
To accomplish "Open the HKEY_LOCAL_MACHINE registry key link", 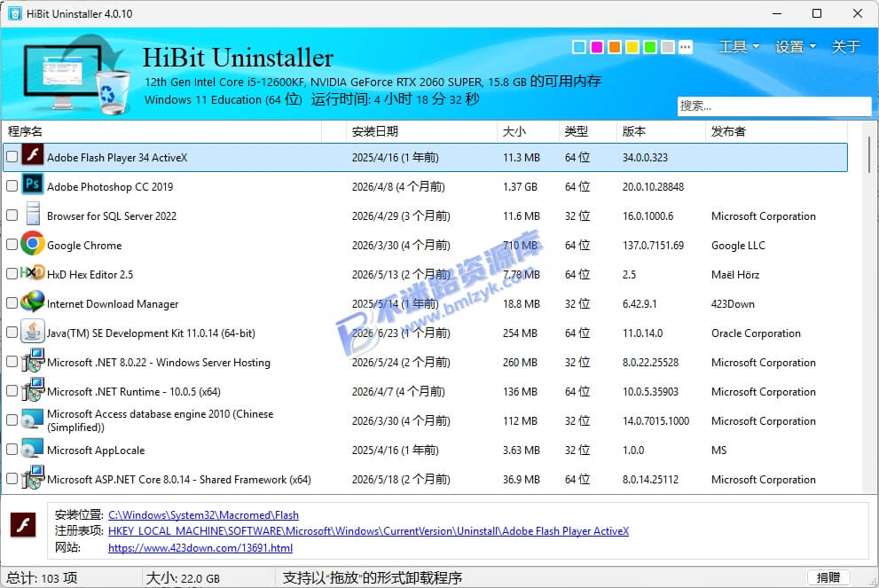I will coord(368,531).
